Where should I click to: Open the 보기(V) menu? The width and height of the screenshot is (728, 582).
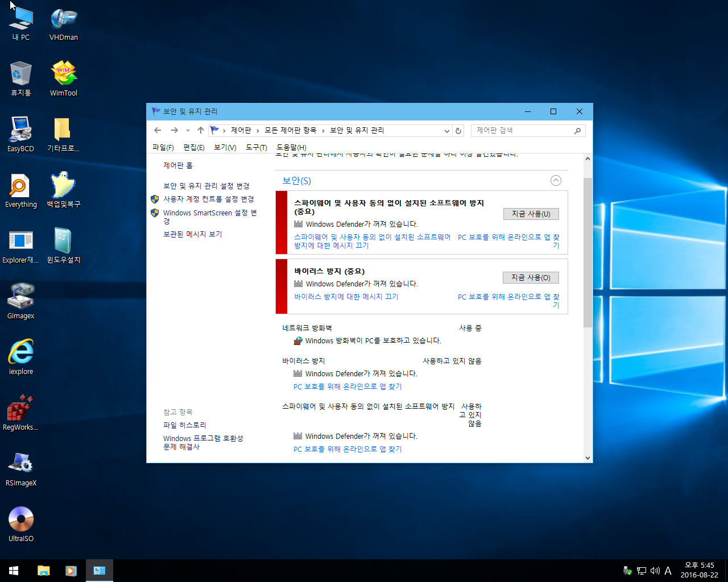click(225, 147)
